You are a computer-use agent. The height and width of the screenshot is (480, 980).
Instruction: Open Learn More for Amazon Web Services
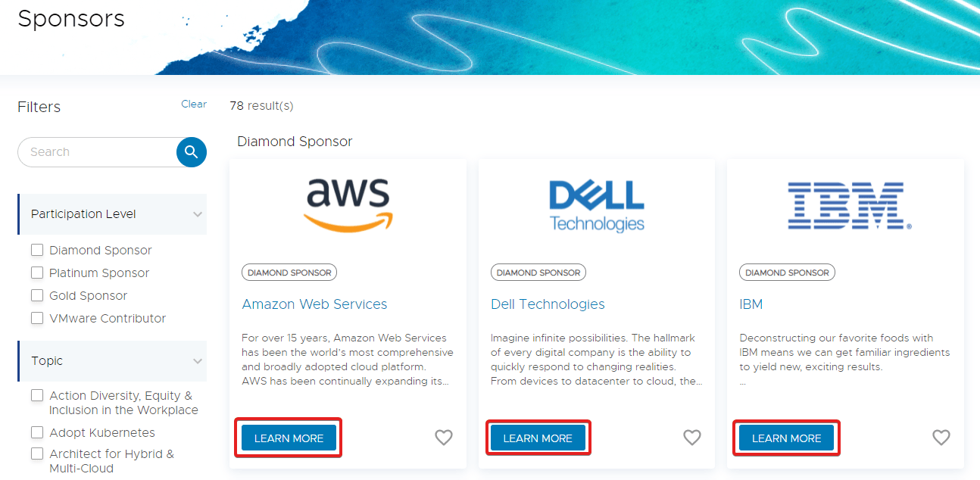pyautogui.click(x=289, y=438)
